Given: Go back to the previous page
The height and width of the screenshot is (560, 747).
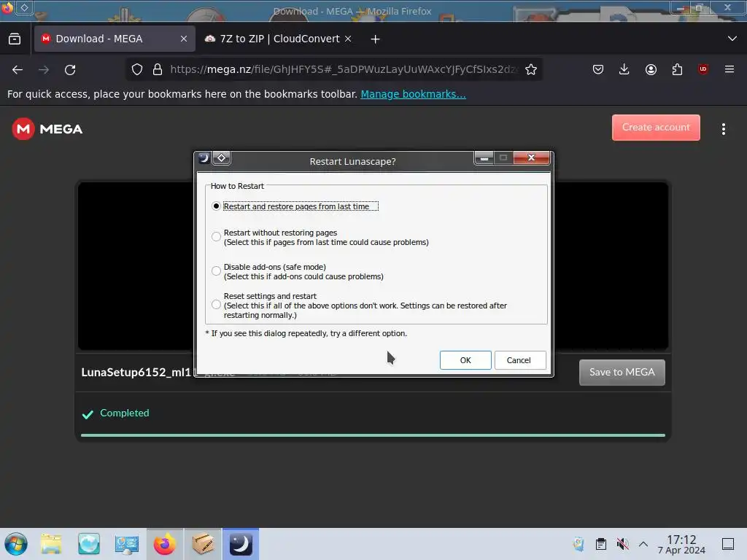Looking at the screenshot, I should 18,69.
